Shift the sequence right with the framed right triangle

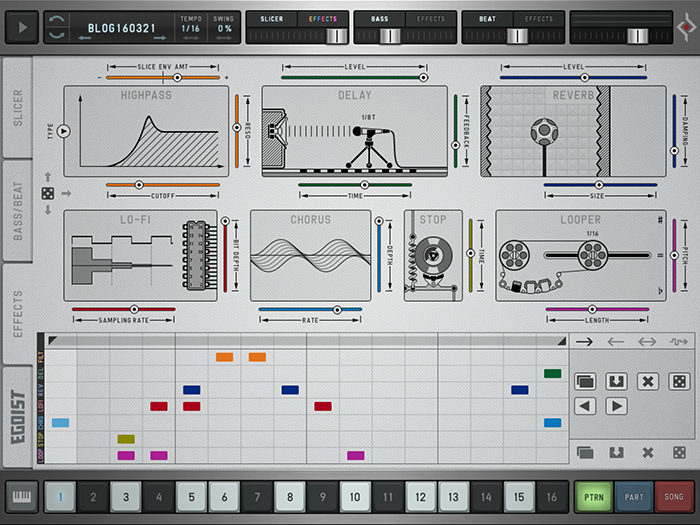click(616, 406)
